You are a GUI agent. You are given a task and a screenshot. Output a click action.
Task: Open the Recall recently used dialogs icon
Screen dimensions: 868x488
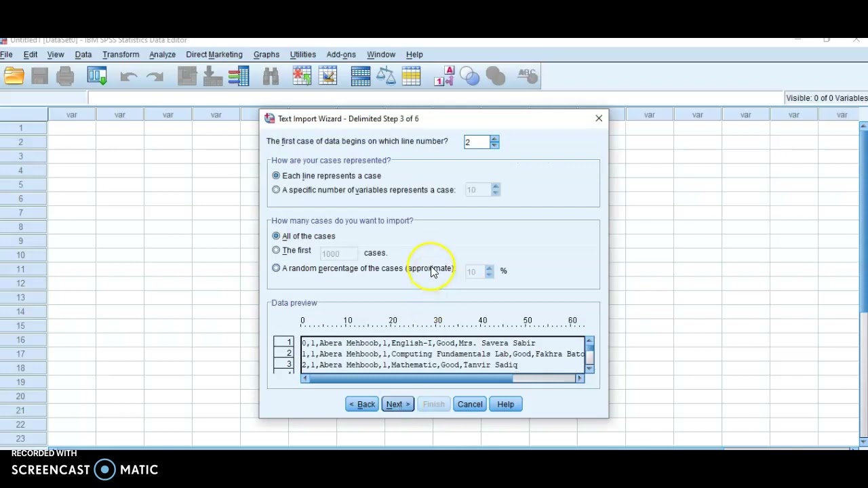pos(97,76)
